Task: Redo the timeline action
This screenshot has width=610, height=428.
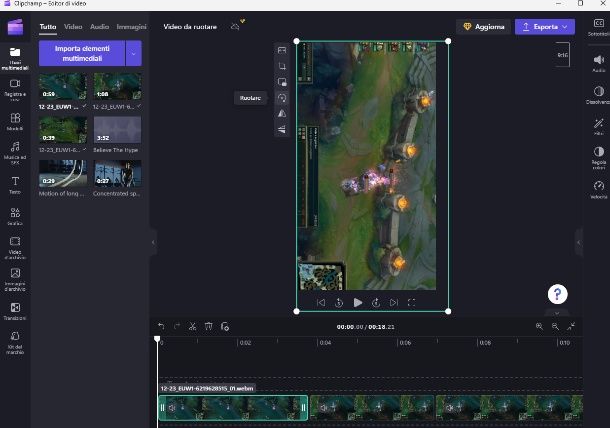Action: pos(177,326)
